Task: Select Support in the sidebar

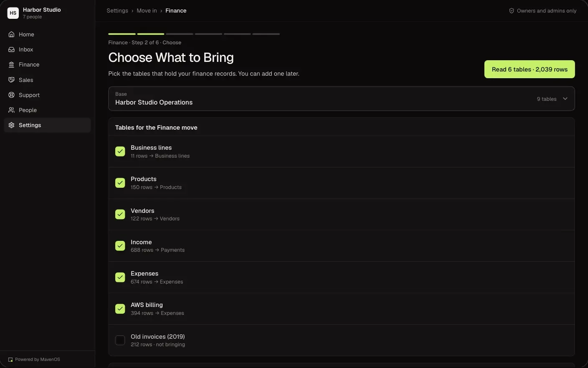Action: coord(47,95)
